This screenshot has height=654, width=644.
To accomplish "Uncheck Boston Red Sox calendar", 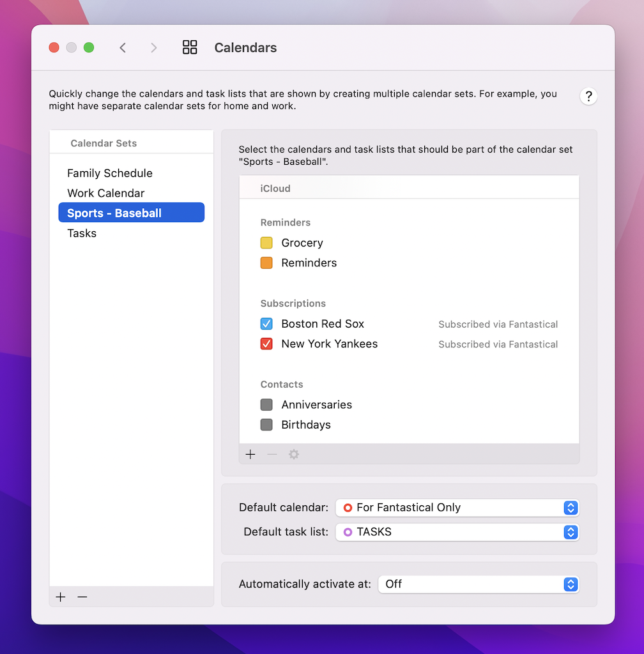I will [266, 324].
